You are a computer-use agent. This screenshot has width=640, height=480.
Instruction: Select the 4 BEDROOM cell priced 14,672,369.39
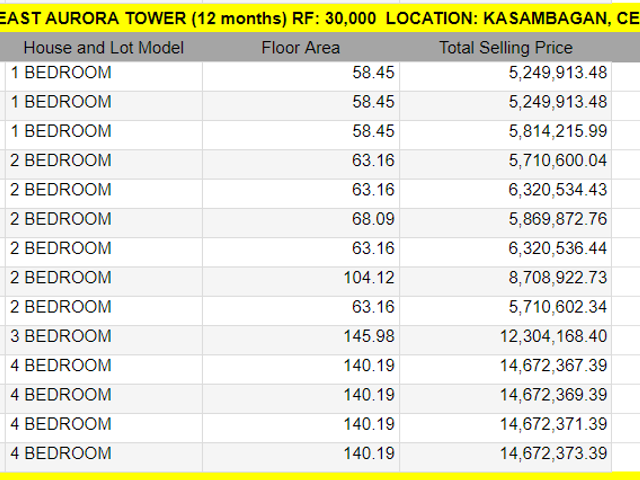pyautogui.click(x=104, y=399)
